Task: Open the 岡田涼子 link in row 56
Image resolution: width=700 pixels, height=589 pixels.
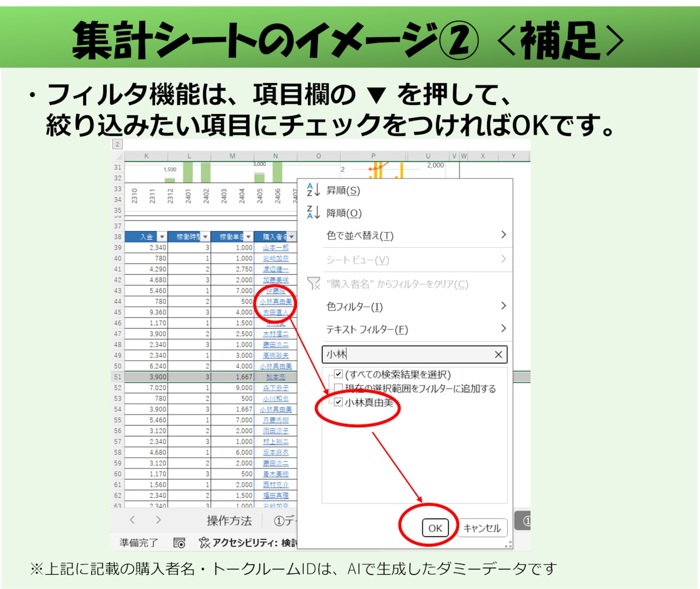Action: click(x=275, y=431)
